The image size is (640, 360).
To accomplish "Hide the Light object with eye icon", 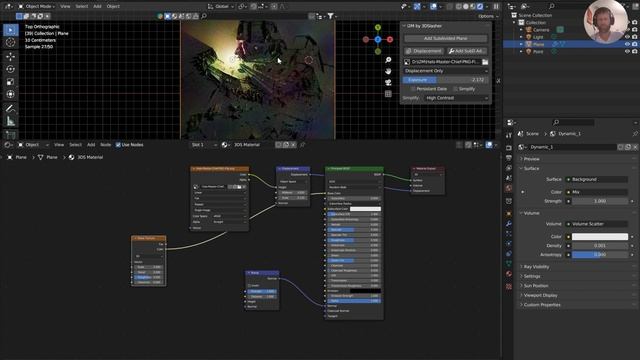I will 627,37.
